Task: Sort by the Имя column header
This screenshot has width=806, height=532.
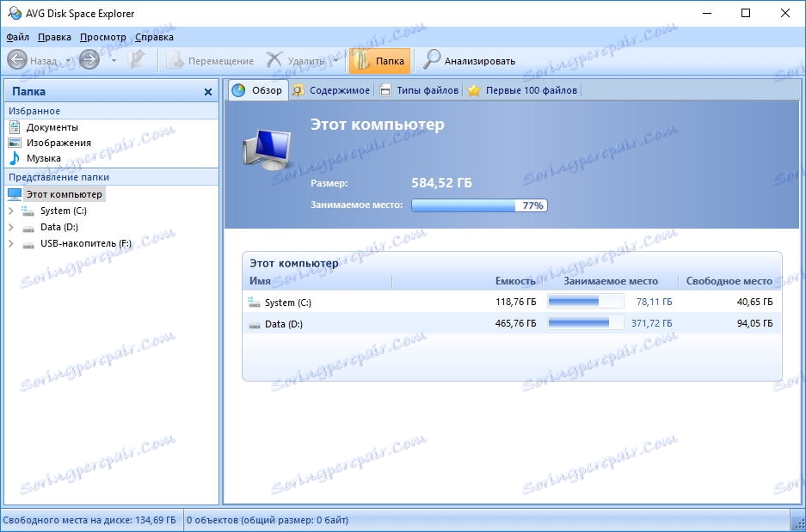Action: tap(260, 281)
